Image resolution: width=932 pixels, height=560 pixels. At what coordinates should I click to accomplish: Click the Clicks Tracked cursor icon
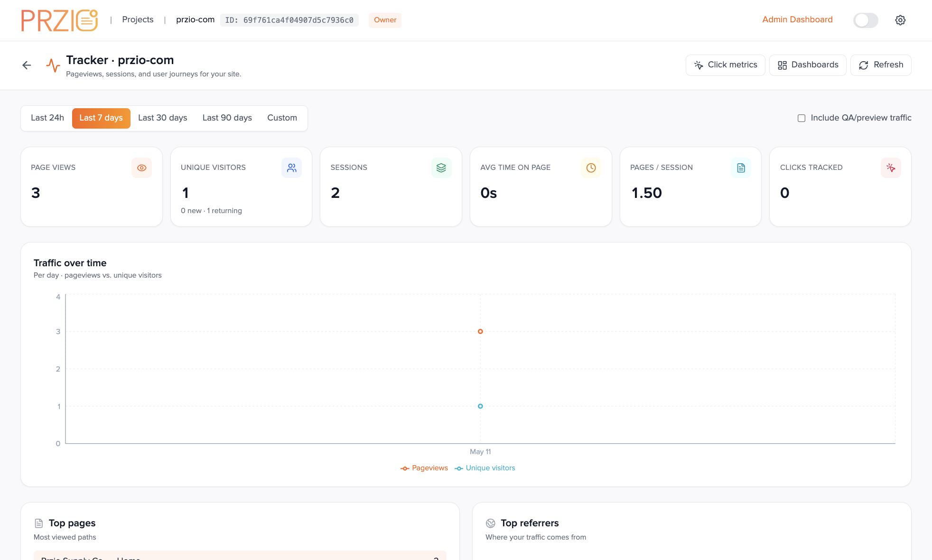point(891,168)
